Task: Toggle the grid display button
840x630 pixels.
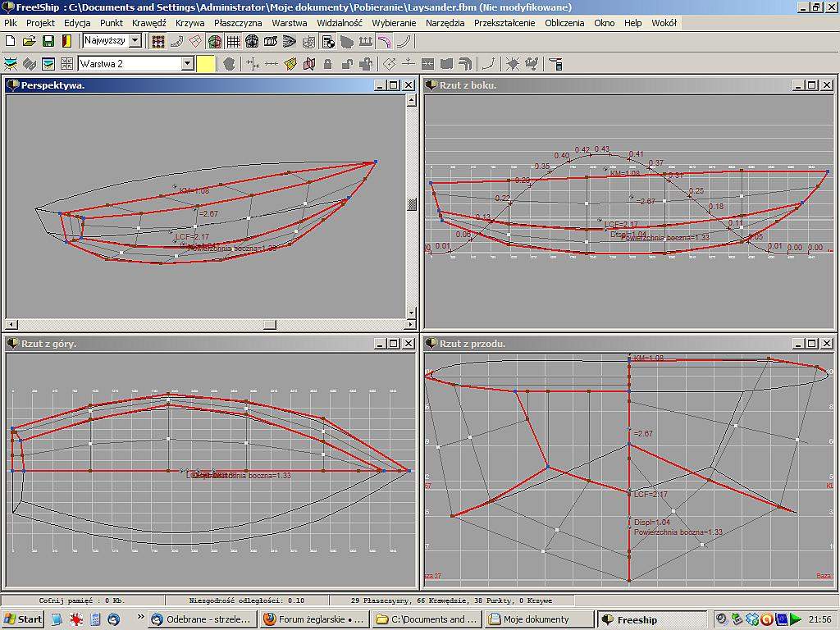Action: (x=234, y=41)
